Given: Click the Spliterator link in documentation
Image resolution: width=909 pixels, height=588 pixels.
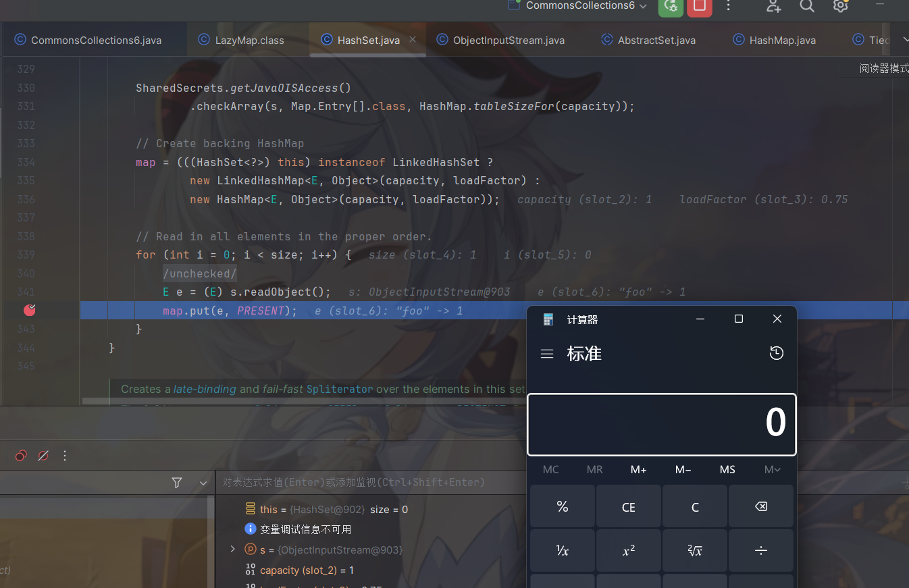Looking at the screenshot, I should coord(340,389).
